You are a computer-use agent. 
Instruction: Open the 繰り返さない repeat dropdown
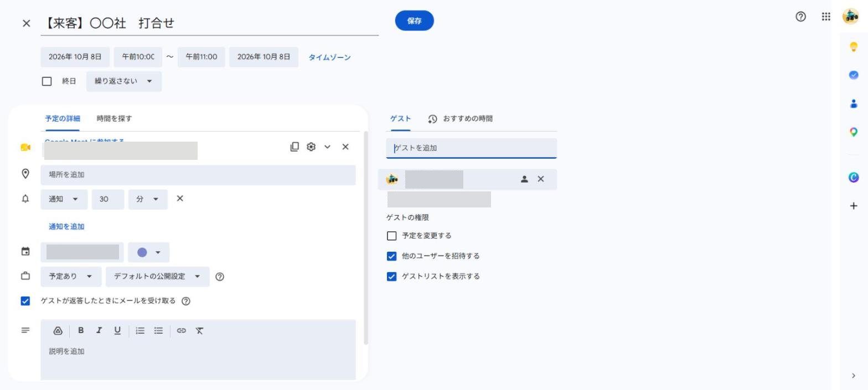pos(124,81)
